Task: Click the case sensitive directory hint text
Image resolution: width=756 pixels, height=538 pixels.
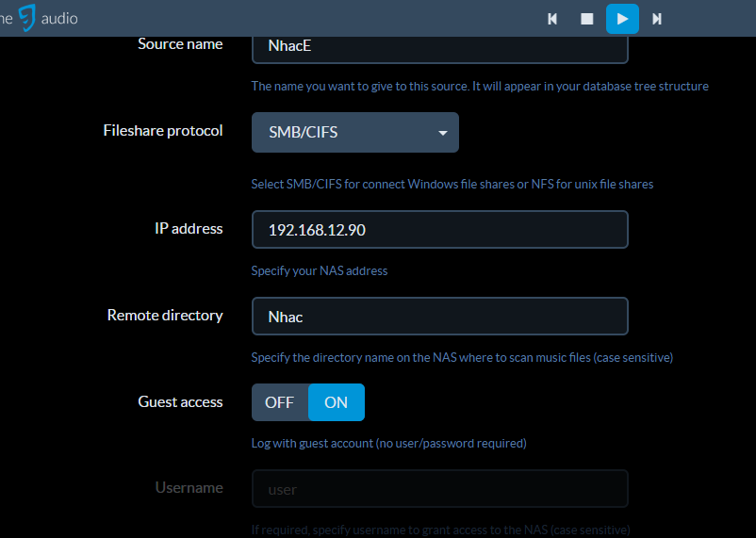Action: pos(462,358)
